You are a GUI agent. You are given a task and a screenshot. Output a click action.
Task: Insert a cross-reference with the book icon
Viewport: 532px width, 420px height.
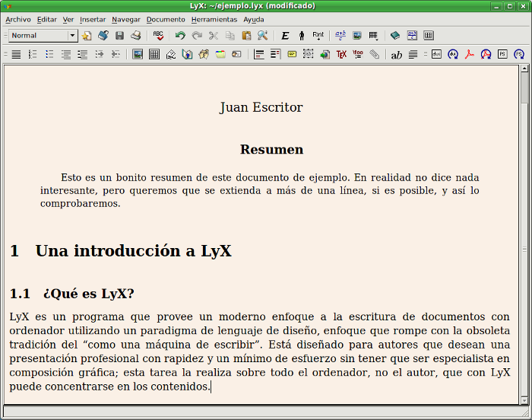pos(187,54)
